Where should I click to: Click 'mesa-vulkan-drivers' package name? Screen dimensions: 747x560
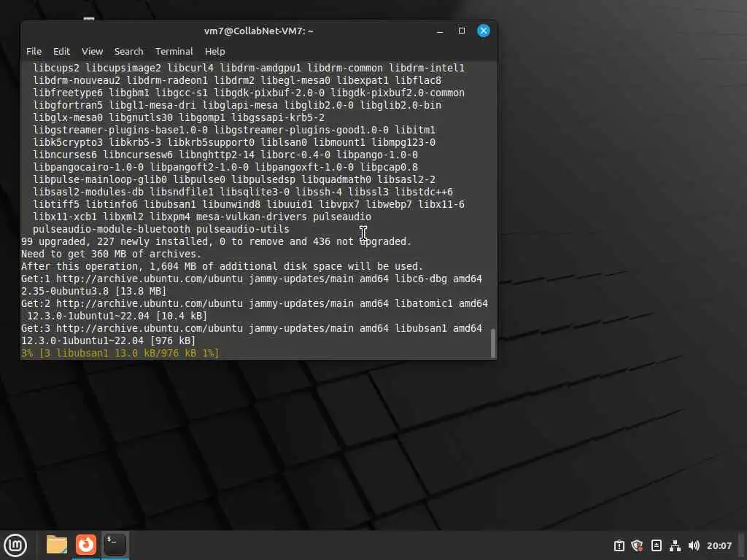pos(252,217)
